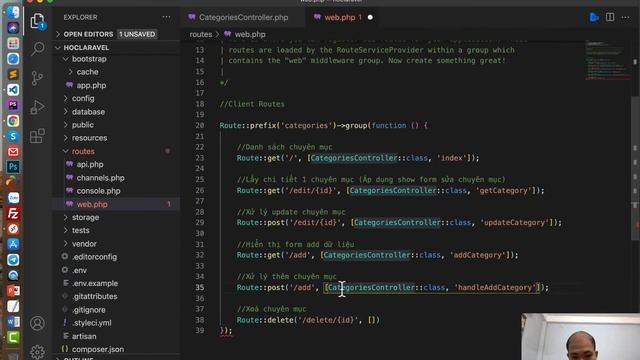Viewport: 640px width, 360px height.
Task: Open Launchpad from the dock
Action: click(13, 43)
